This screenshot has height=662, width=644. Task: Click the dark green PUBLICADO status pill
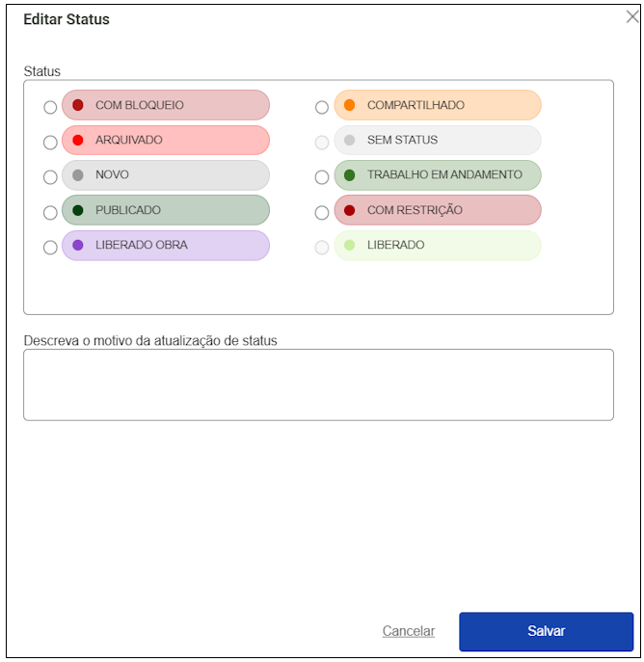pos(166,210)
